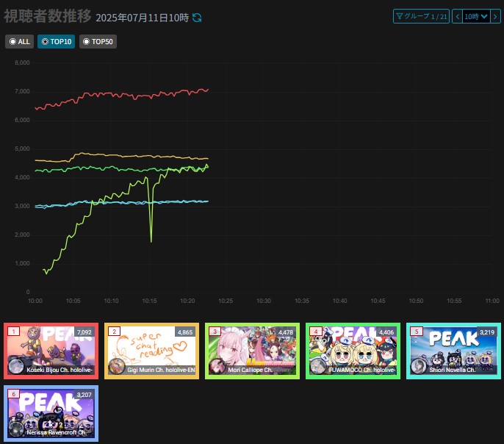Select the ALL radio option
This screenshot has width=504, height=444.
pyautogui.click(x=19, y=41)
